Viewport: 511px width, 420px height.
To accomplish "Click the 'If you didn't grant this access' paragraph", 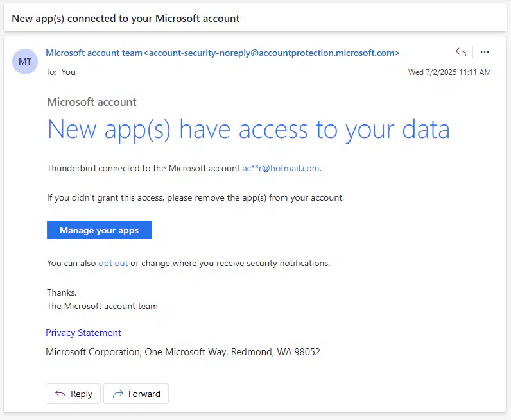I will 196,198.
